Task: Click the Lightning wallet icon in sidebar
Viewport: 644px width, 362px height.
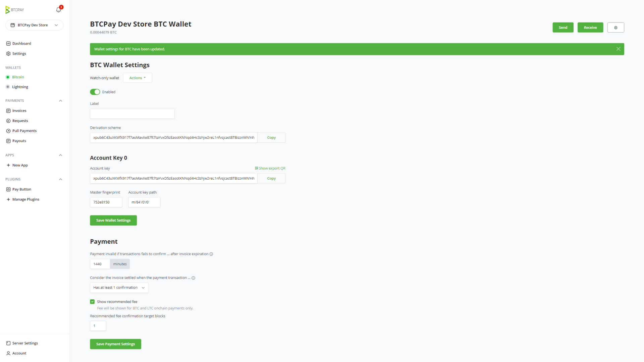Action: pyautogui.click(x=7, y=86)
